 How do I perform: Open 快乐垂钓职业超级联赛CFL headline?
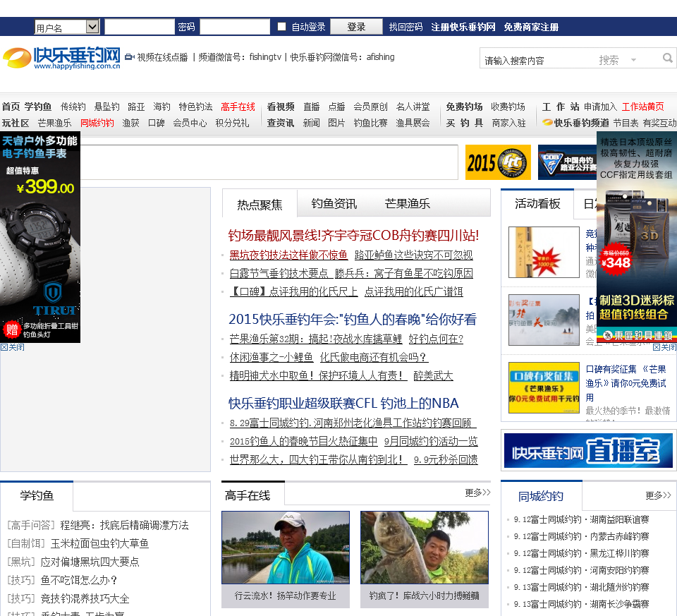click(343, 403)
